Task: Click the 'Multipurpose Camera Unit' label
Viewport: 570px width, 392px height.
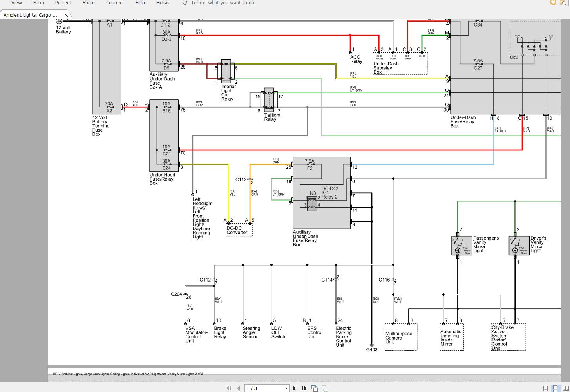Action: click(x=399, y=338)
